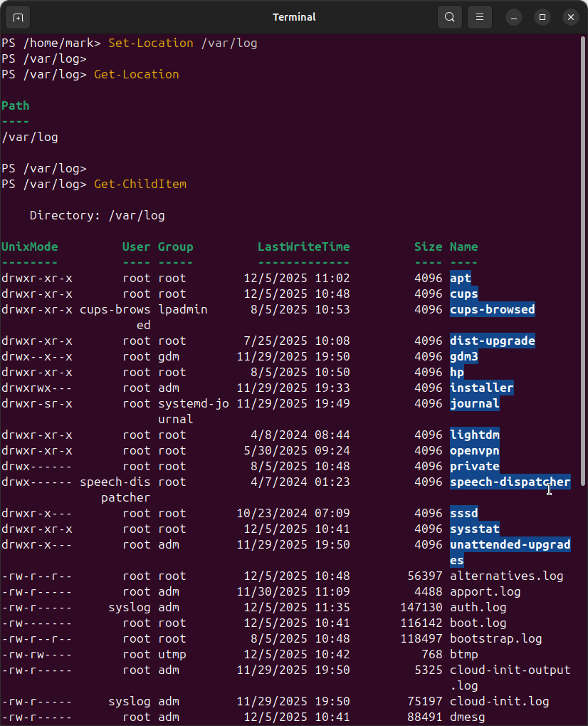Open a new terminal tab
The image size is (588, 726).
(x=17, y=17)
